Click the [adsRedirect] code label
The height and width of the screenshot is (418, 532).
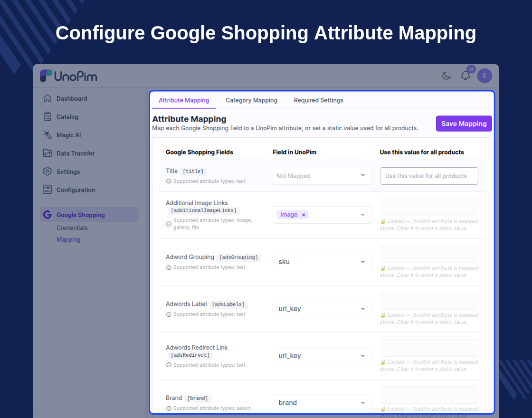[190, 355]
